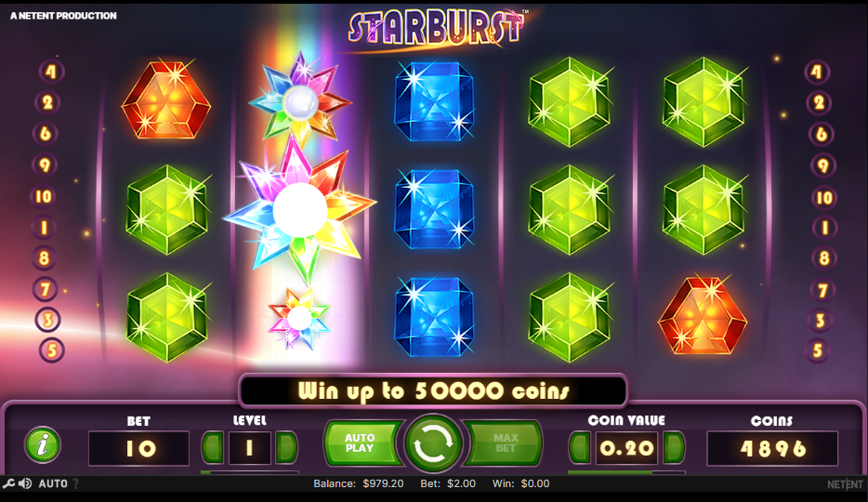Screen dimensions: 868x502
Task: Click the MAX BET button
Action: click(x=504, y=443)
